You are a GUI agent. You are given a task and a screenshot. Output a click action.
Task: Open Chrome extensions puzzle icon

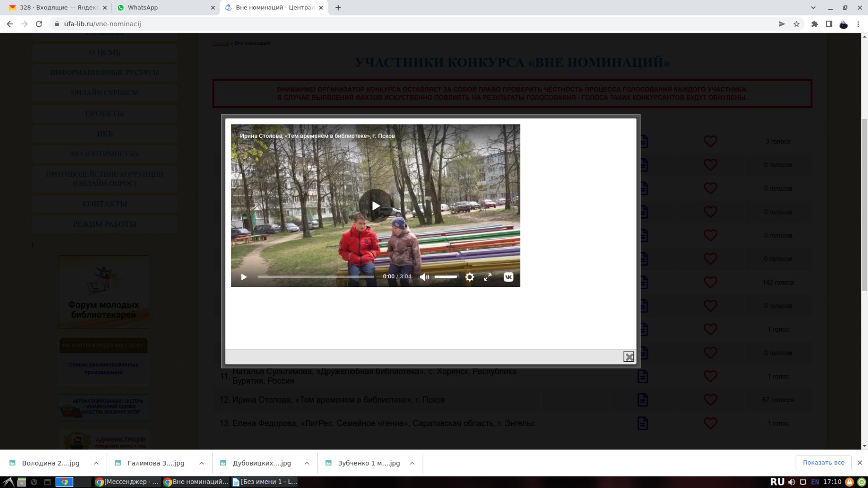(x=814, y=24)
